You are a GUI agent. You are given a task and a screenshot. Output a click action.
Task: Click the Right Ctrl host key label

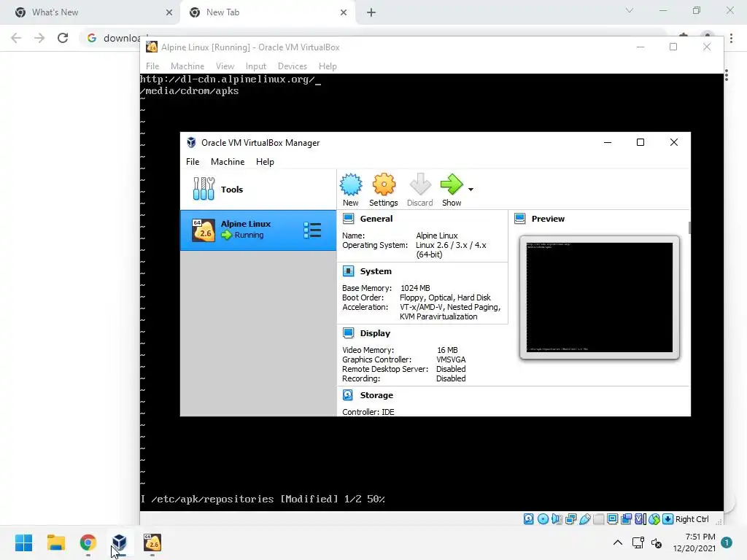[x=692, y=519]
